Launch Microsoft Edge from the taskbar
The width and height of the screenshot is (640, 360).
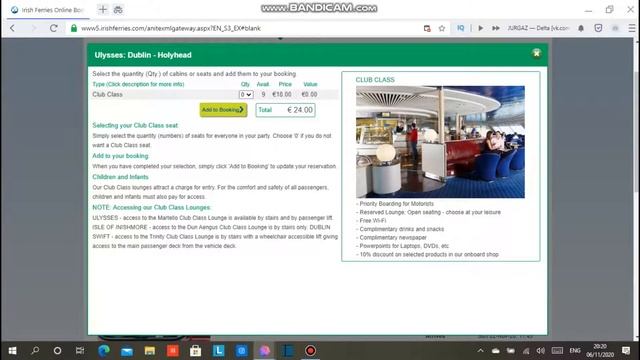tap(104, 351)
